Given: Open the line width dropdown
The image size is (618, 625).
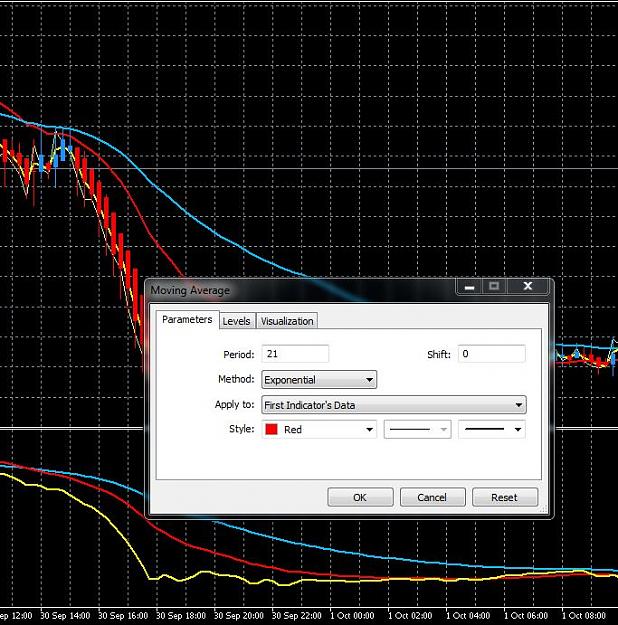Looking at the screenshot, I should (492, 429).
